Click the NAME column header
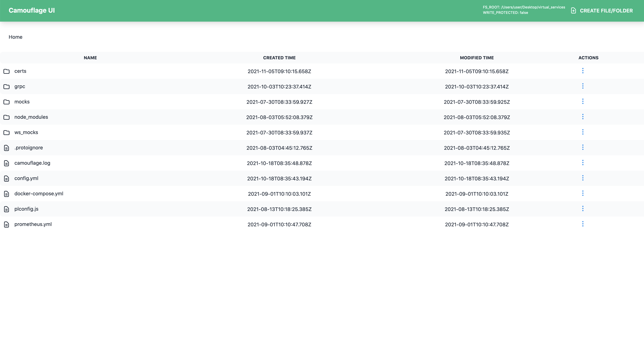 tap(90, 58)
